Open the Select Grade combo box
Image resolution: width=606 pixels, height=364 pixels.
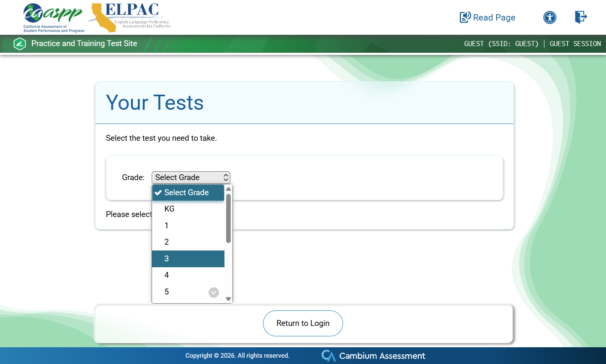[x=191, y=178]
